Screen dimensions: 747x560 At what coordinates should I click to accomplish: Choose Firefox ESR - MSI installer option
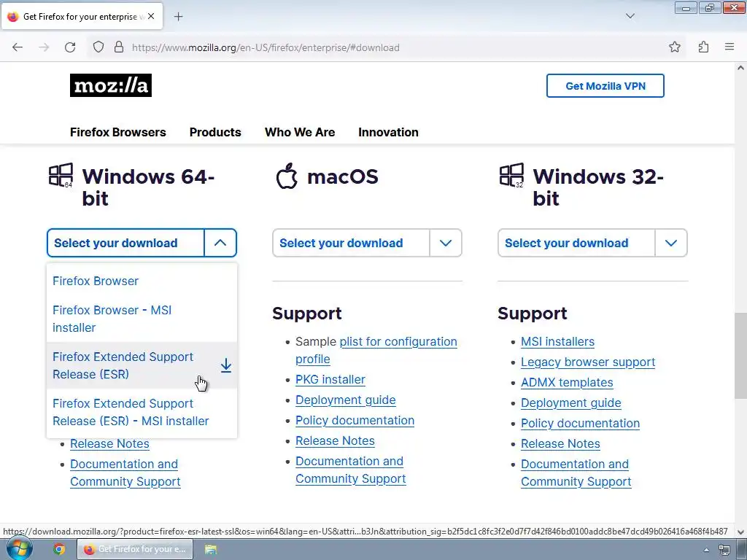click(142, 412)
